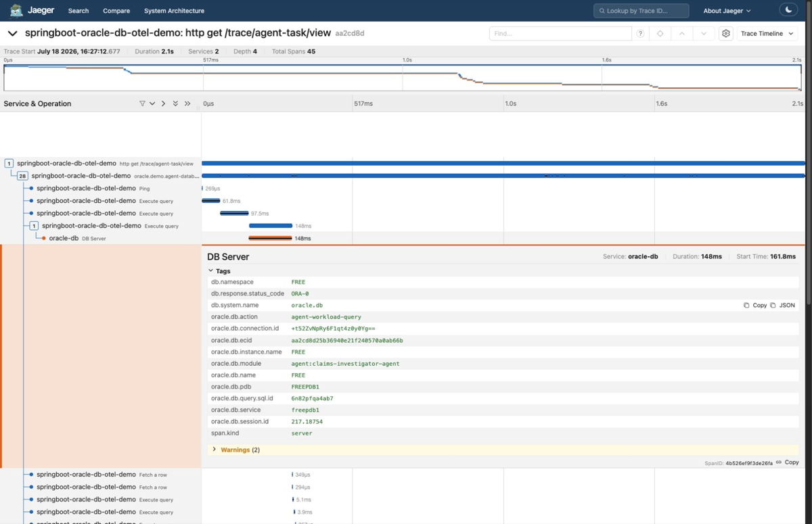Open the About Jaeger menu
Screen dimensions: 812x524
point(727,11)
